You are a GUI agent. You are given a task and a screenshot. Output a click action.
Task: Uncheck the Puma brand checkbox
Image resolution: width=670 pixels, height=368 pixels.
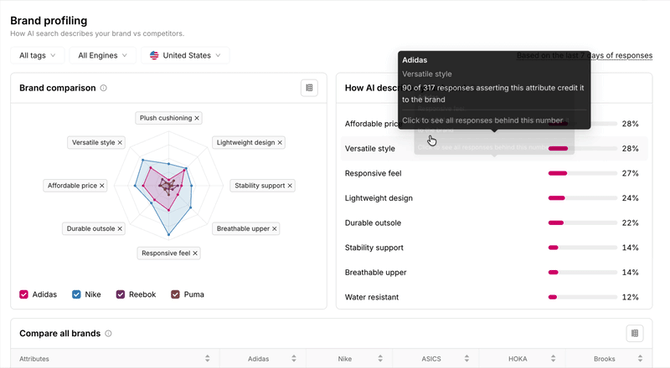coord(175,294)
